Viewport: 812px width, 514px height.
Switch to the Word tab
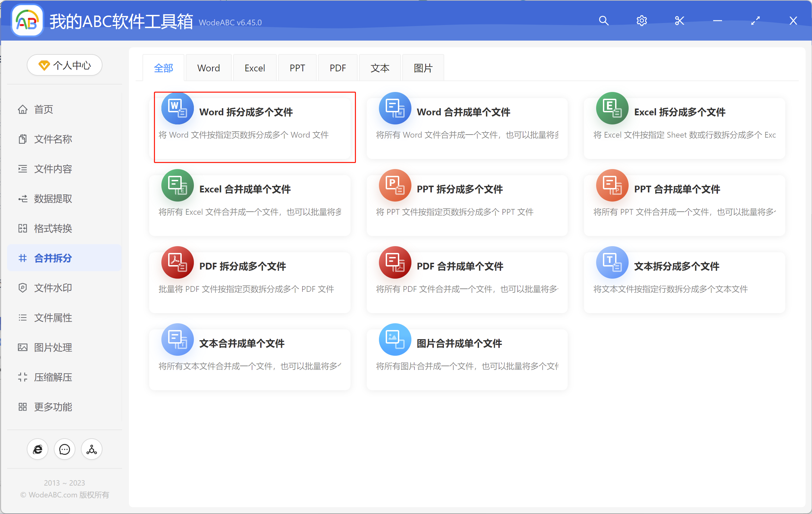(x=208, y=68)
